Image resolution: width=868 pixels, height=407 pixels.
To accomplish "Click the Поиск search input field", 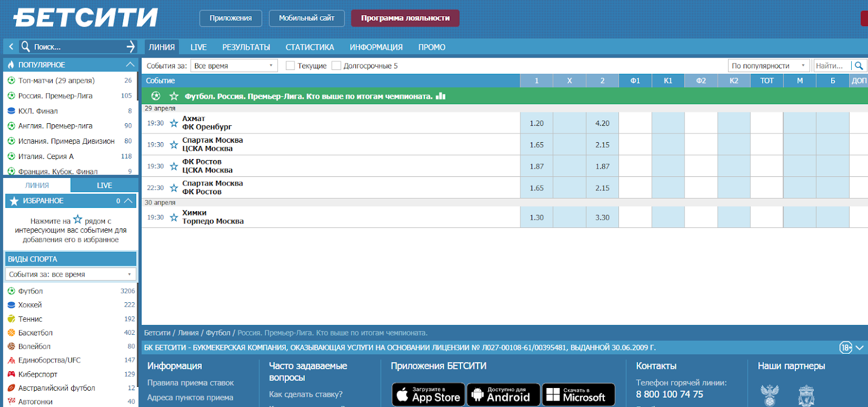I will [78, 47].
